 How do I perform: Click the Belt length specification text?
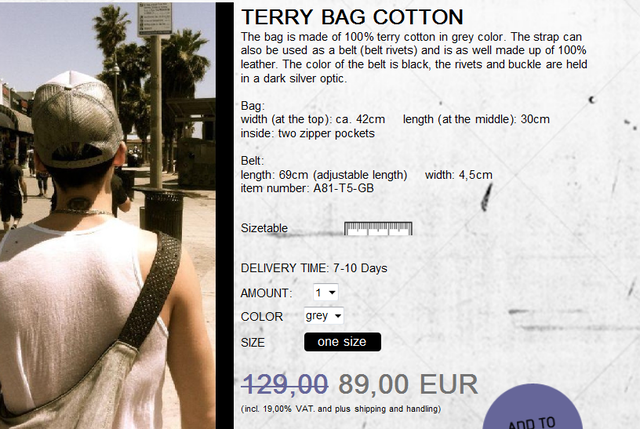(324, 175)
